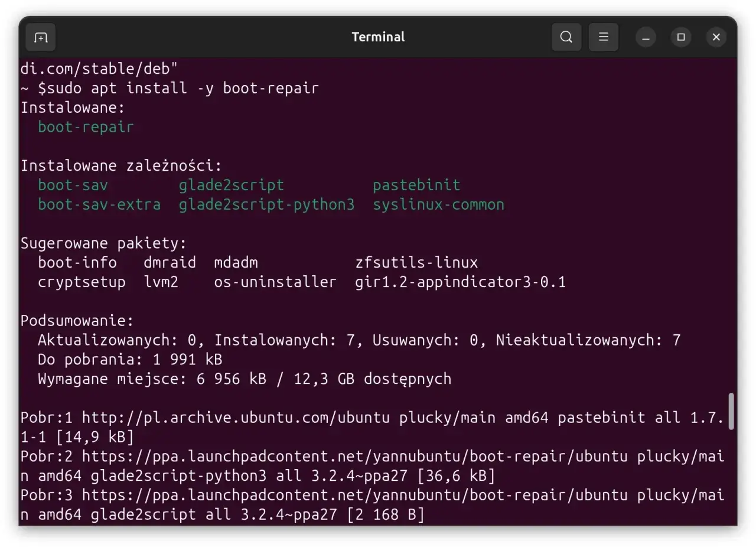Click the Wymagane miejsce summary line

tap(236, 379)
